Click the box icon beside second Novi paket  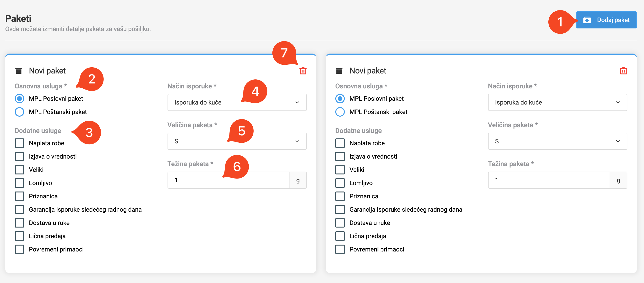coord(339,71)
